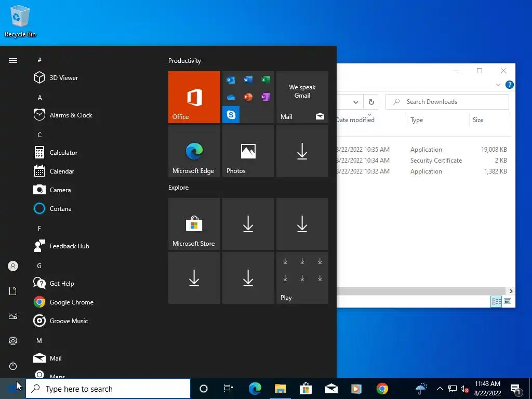Open Microsoft Store from taskbar

click(x=305, y=389)
